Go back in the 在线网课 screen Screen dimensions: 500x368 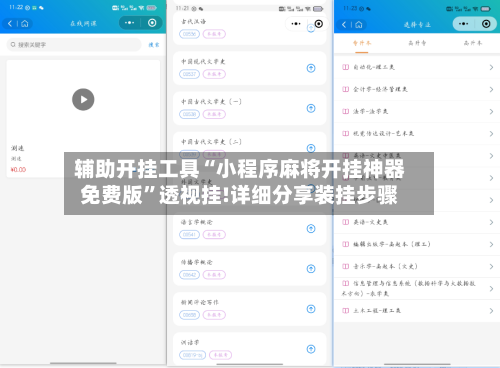10,23
